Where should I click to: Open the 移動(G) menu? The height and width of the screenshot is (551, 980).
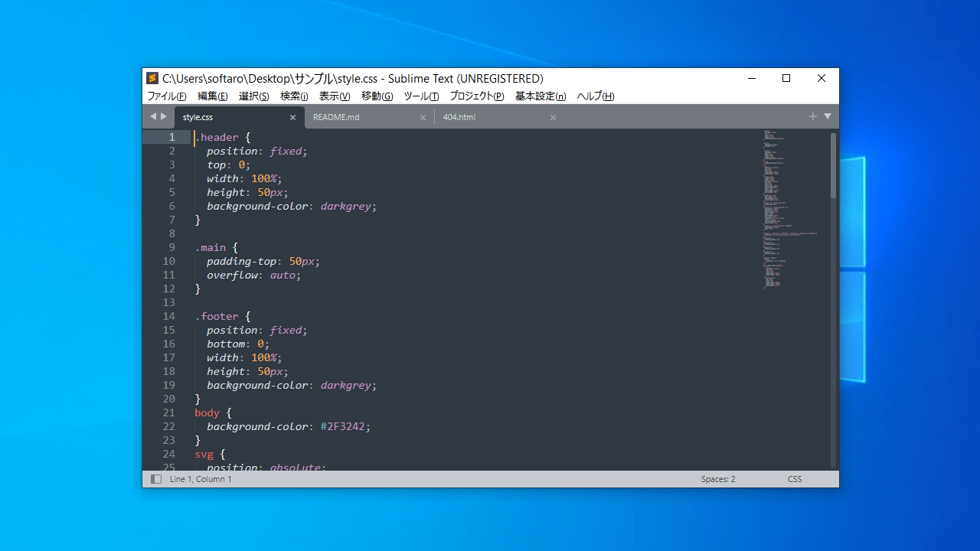coord(377,96)
